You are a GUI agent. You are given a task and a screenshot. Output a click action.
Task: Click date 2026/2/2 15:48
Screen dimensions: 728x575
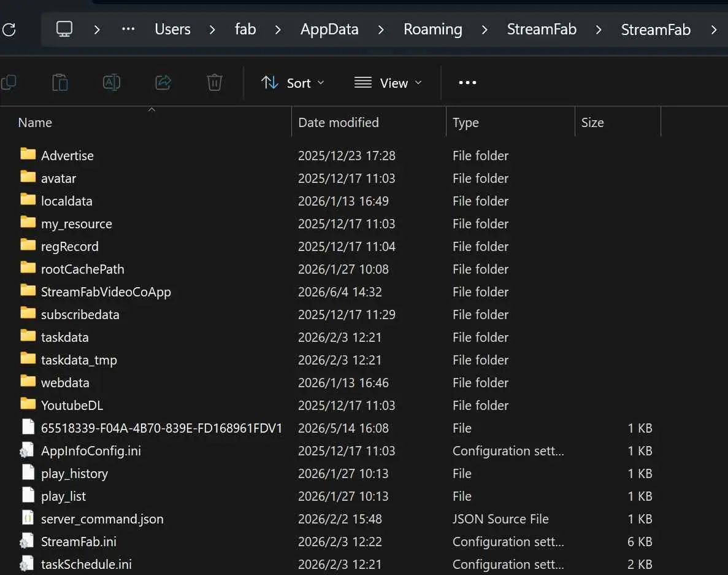coord(340,519)
